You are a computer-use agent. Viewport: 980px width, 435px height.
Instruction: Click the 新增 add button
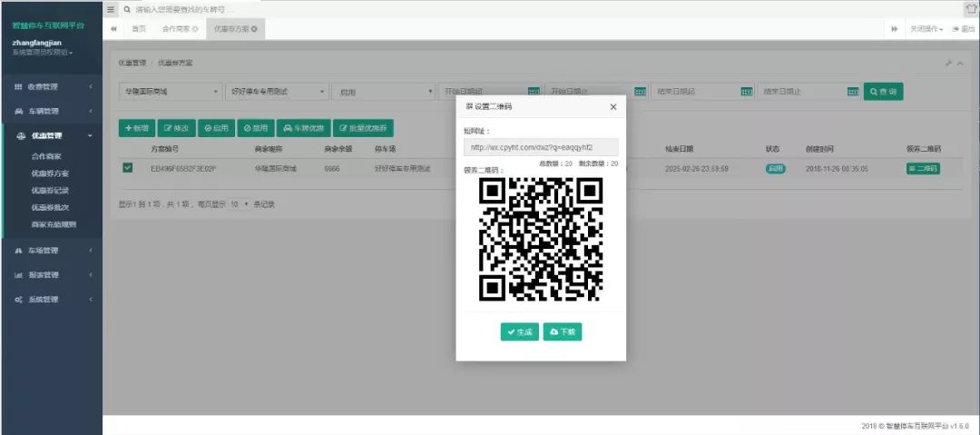pos(137,128)
